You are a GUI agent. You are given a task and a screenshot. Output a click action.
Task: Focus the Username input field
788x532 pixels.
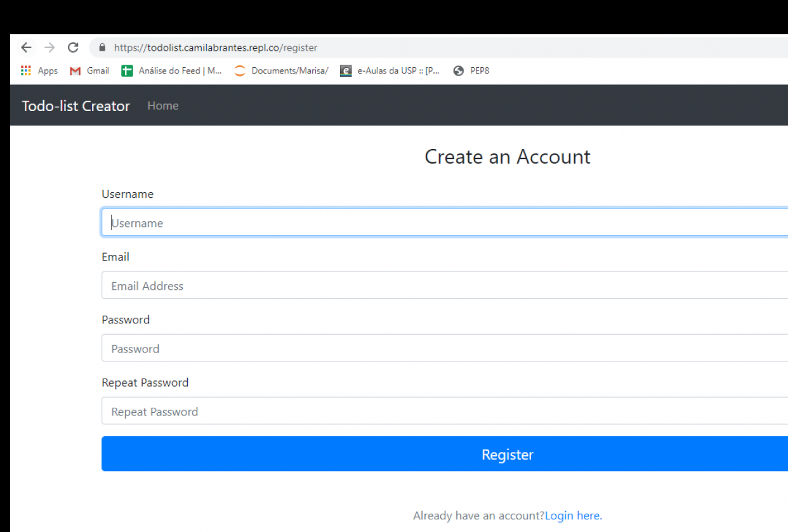445,223
